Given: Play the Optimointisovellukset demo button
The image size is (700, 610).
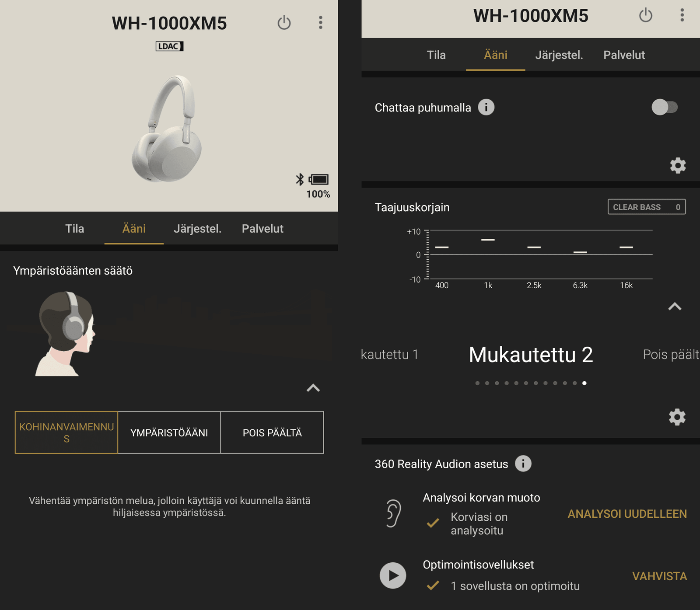Looking at the screenshot, I should tap(393, 575).
